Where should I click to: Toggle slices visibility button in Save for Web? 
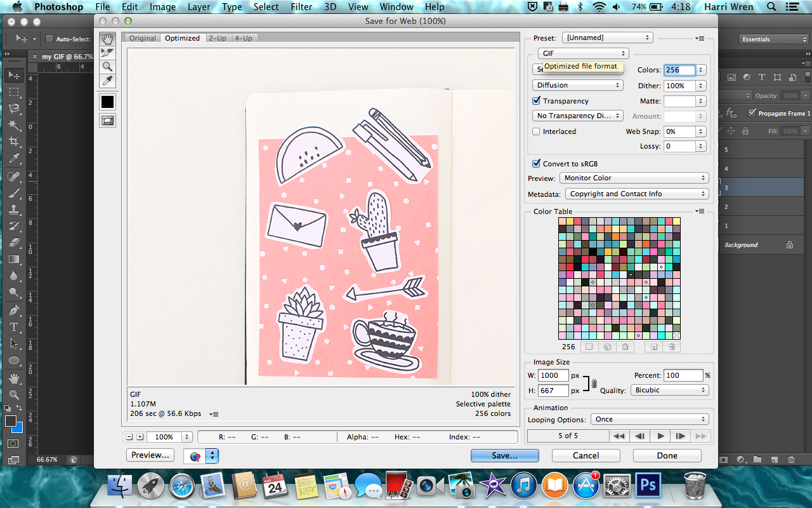(x=107, y=120)
